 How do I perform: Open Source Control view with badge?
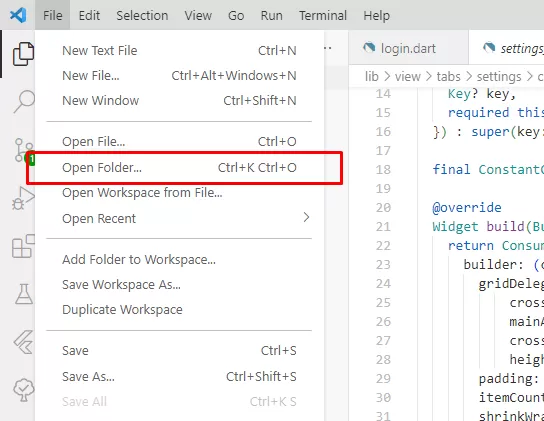tap(24, 151)
